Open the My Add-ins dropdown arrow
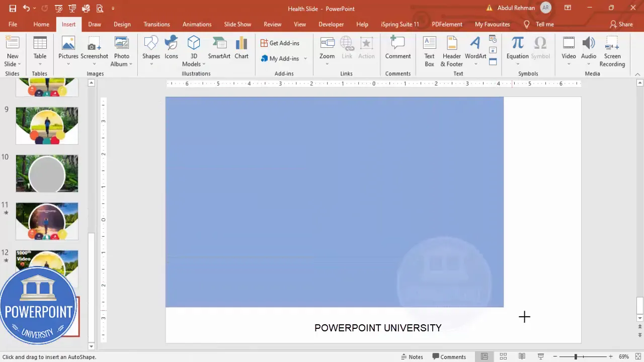 (305, 58)
